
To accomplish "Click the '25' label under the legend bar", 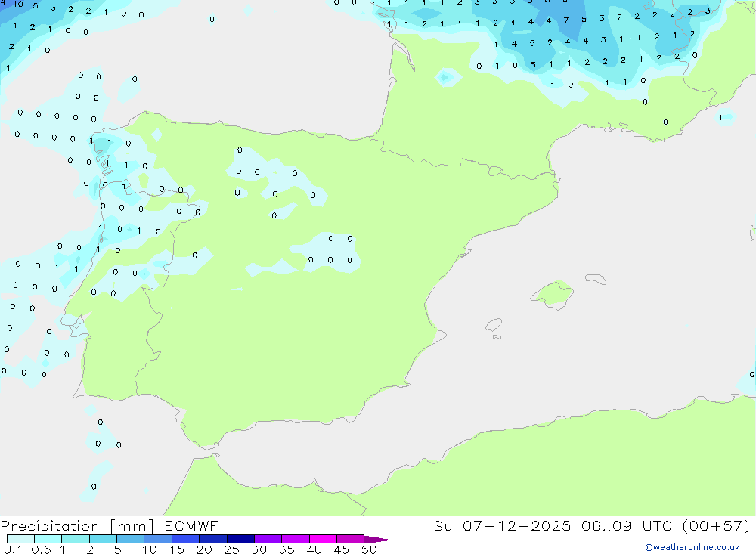I will pos(231,549).
